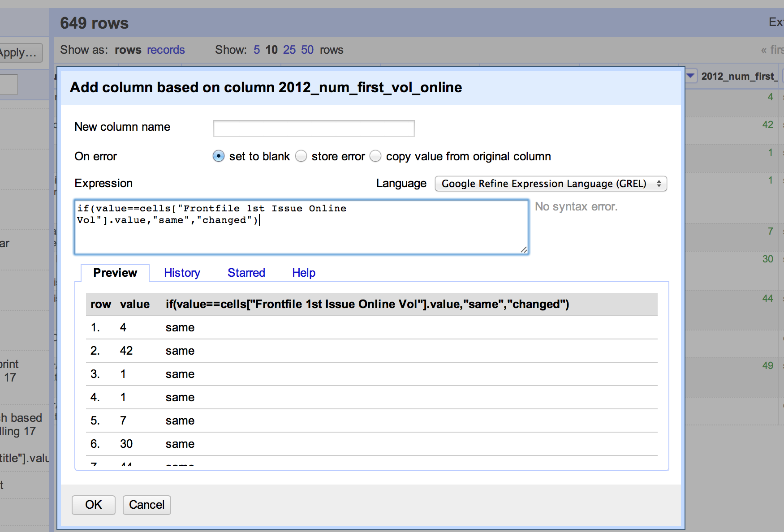Screen dimensions: 784x532
Task: Click the New column name input field
Action: [x=314, y=129]
